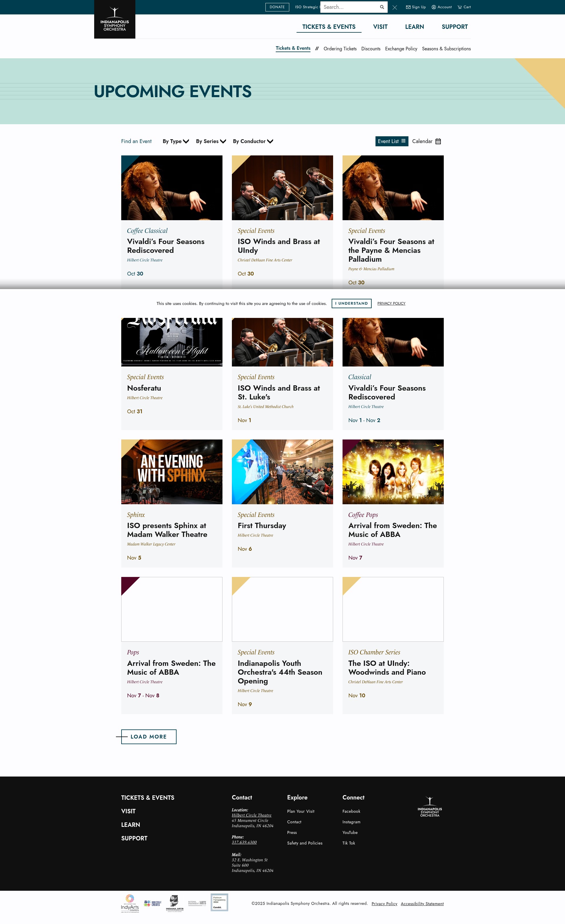
Task: Open the ISO Winds and Brass at UIndy event
Action: 279,246
